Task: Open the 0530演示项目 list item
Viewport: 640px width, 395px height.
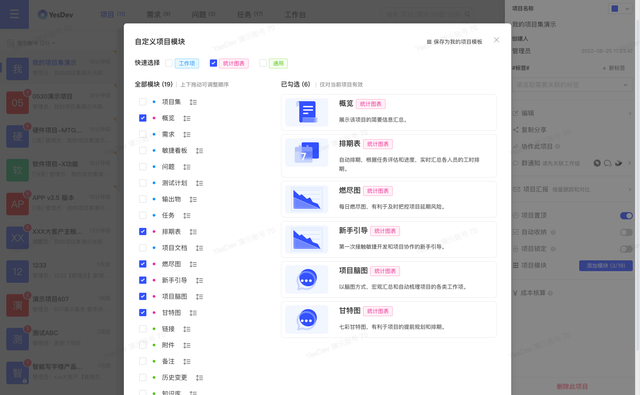Action: 59,102
